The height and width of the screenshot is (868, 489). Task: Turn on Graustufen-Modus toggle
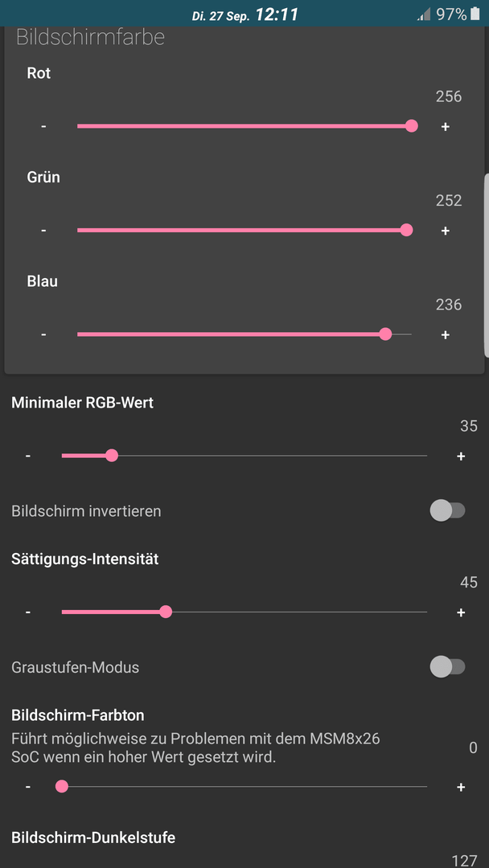click(x=447, y=666)
